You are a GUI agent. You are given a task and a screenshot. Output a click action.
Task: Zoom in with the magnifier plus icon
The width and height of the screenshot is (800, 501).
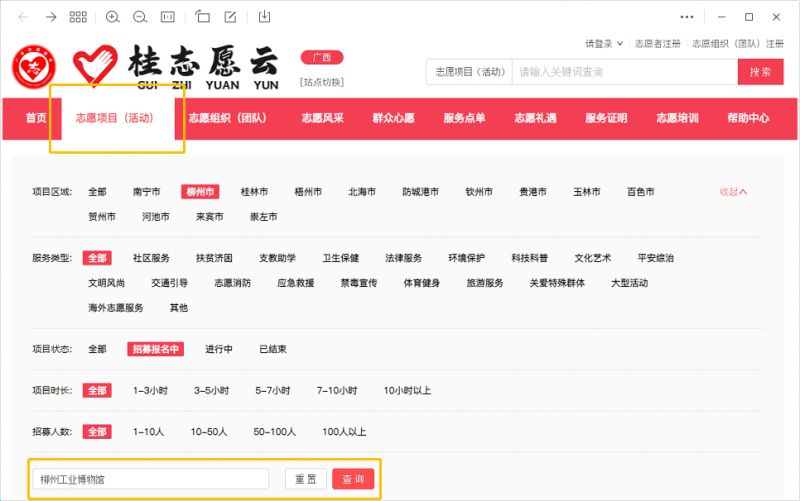click(112, 17)
